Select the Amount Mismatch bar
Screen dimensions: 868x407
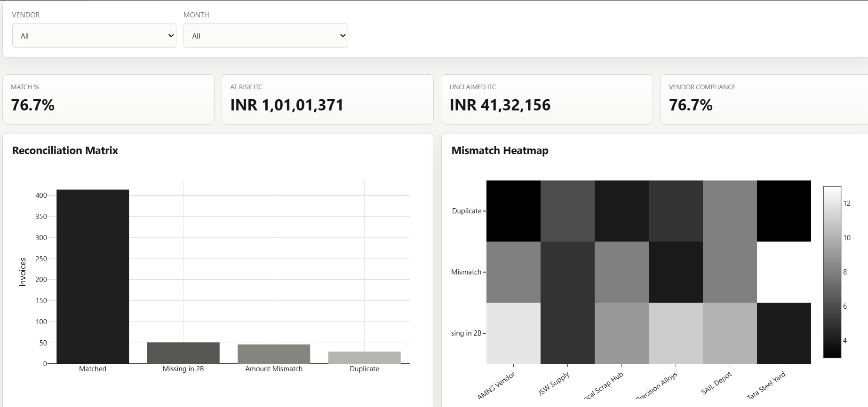[x=274, y=354]
